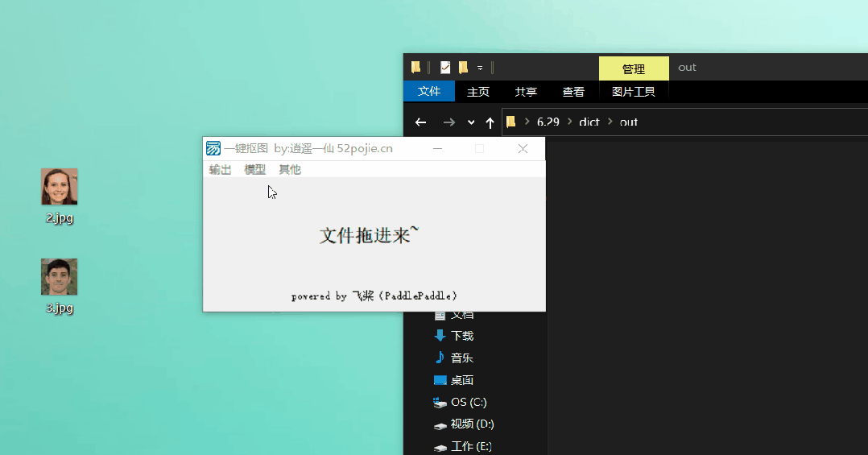Click the folder icon in address bar

pyautogui.click(x=511, y=122)
